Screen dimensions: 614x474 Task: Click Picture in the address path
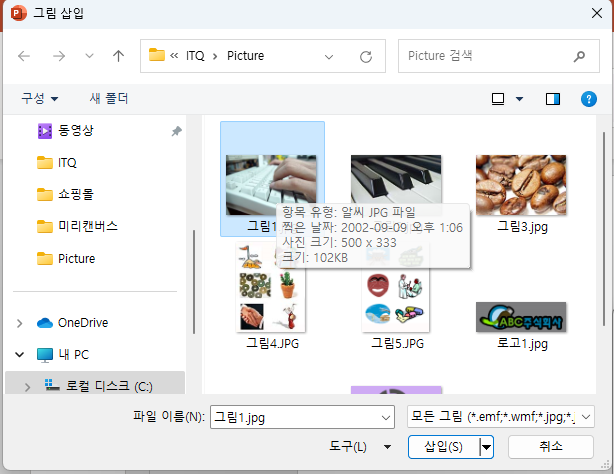click(246, 56)
